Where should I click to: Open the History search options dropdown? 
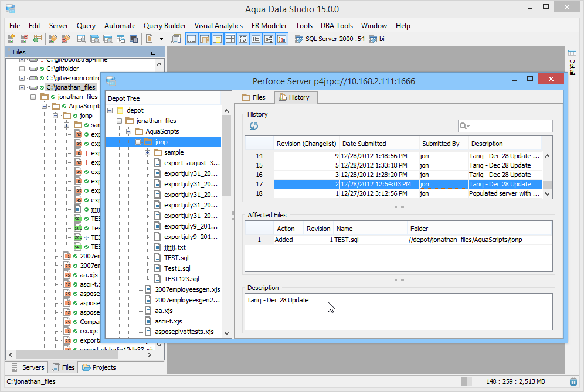click(464, 126)
